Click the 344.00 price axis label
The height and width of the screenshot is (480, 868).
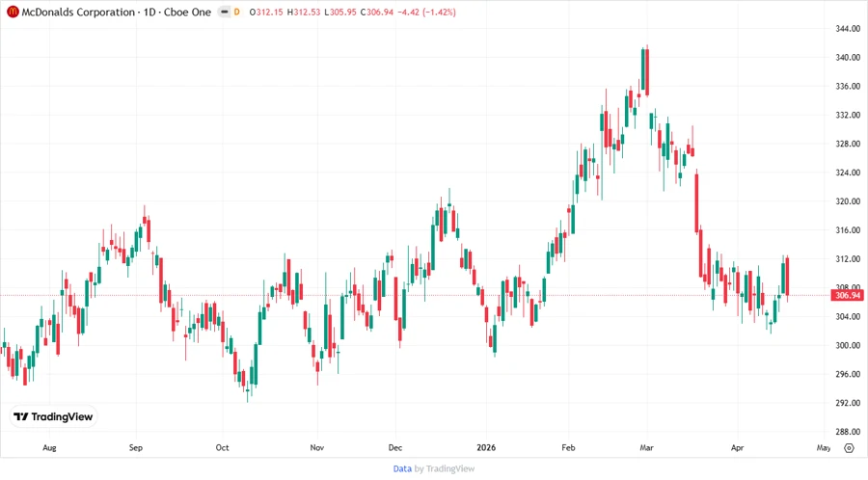pos(848,29)
